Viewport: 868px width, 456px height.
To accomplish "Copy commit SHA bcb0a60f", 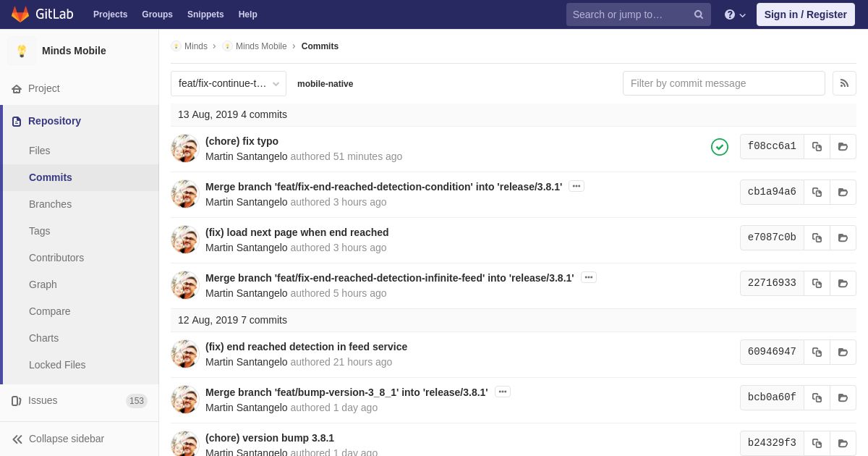I will coord(817,397).
